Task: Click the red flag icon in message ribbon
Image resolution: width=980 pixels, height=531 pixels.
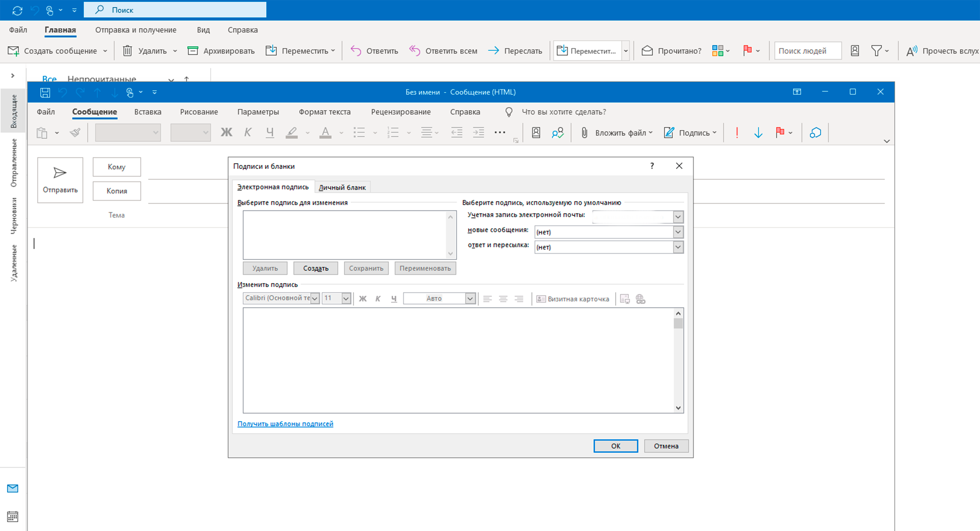Action: click(780, 132)
